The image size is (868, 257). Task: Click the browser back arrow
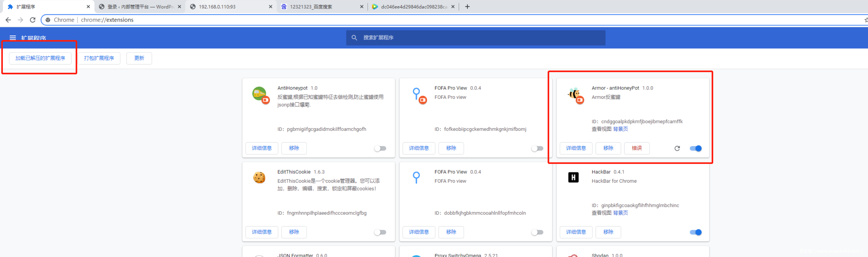click(9, 20)
